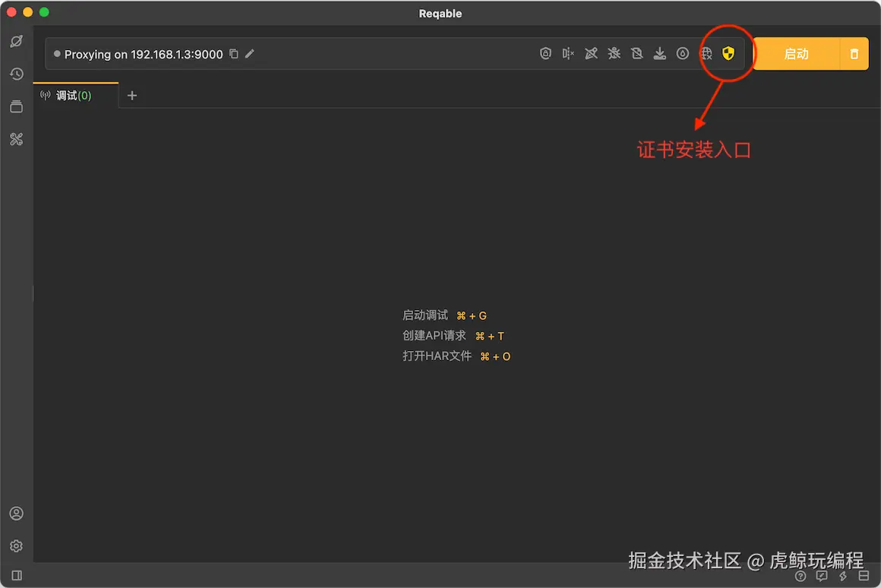Open the download/import traffic icon
This screenshot has height=588, width=881.
659,53
